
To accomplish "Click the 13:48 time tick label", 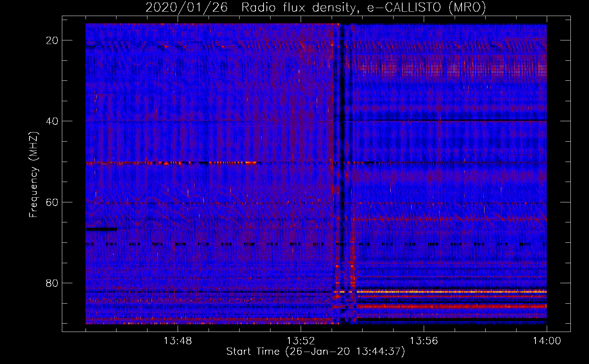I will [178, 341].
